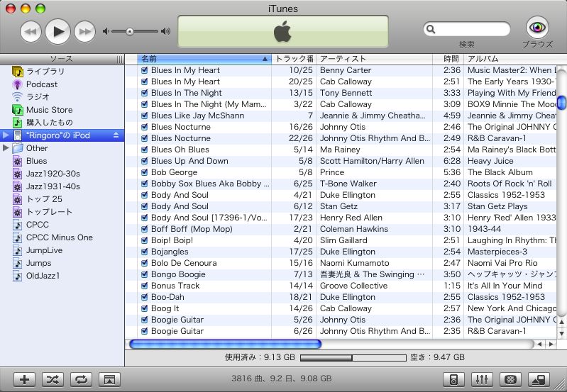Select CPCC Minus One playlist
Screen dimensions: 567x392
pyautogui.click(x=62, y=237)
